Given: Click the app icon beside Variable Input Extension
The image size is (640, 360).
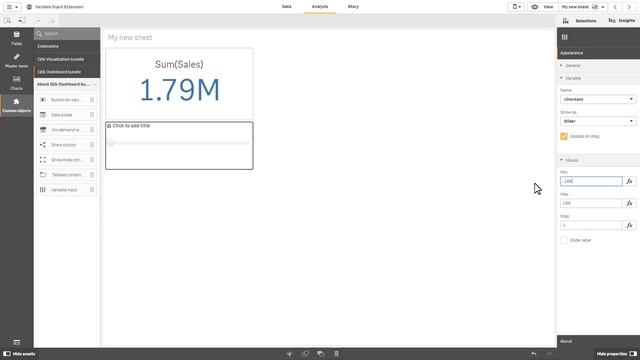Looking at the screenshot, I should click(x=29, y=7).
